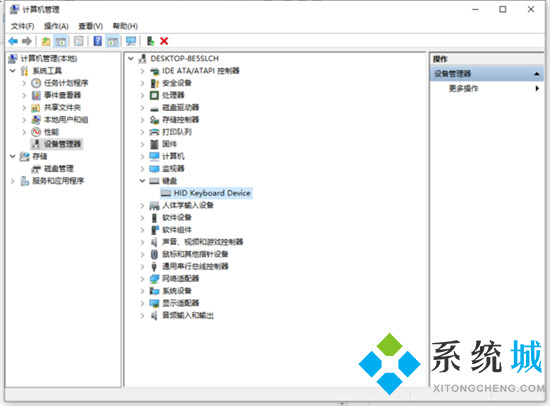Open the 操作(A) menu

point(56,26)
